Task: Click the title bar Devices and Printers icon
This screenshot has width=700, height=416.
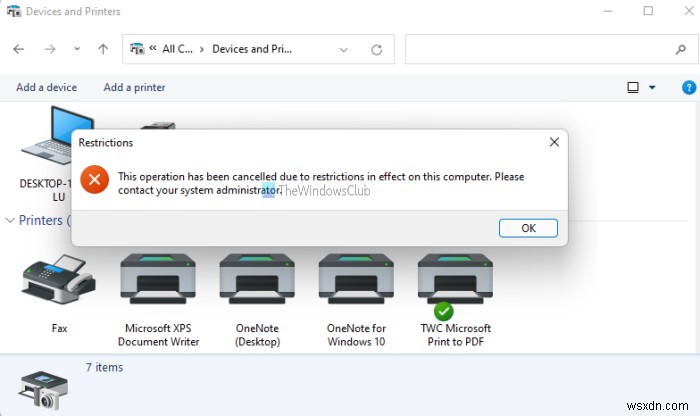Action: pos(14,11)
